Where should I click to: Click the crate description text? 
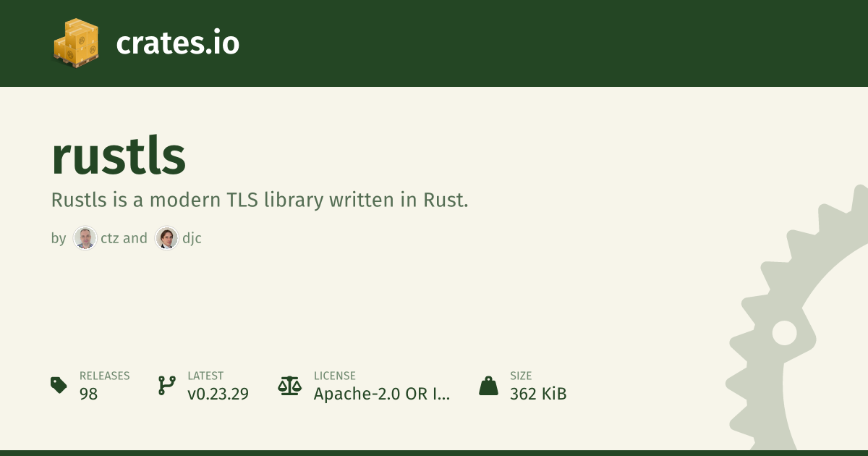coord(260,200)
